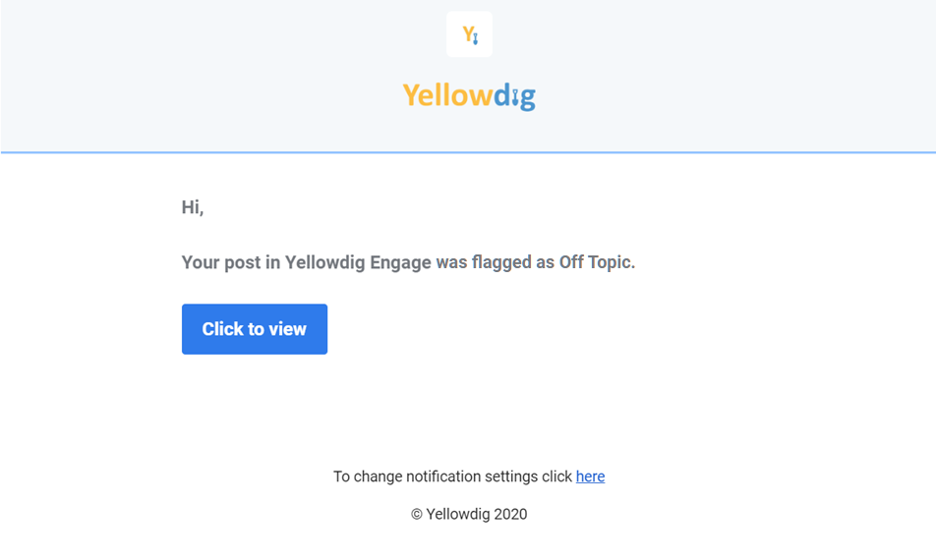This screenshot has width=936, height=560.
Task: Click the yellow 'Yellow' part of the logo
Action: (447, 95)
